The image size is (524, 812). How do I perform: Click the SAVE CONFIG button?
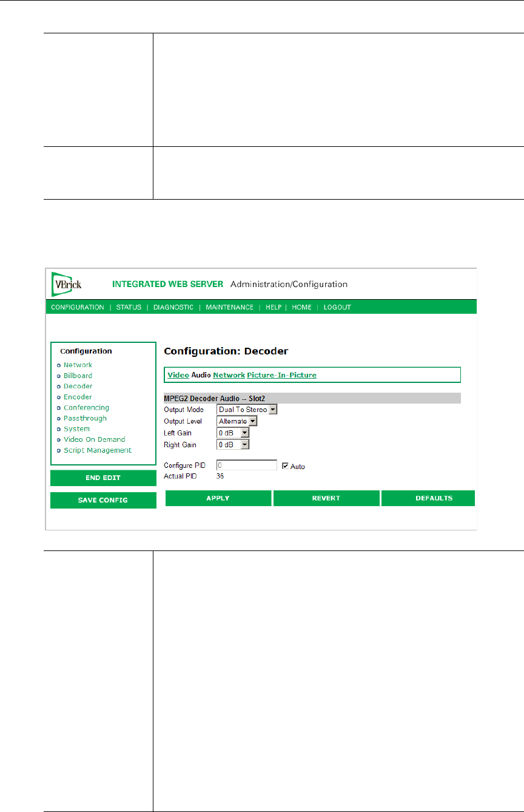tap(103, 500)
